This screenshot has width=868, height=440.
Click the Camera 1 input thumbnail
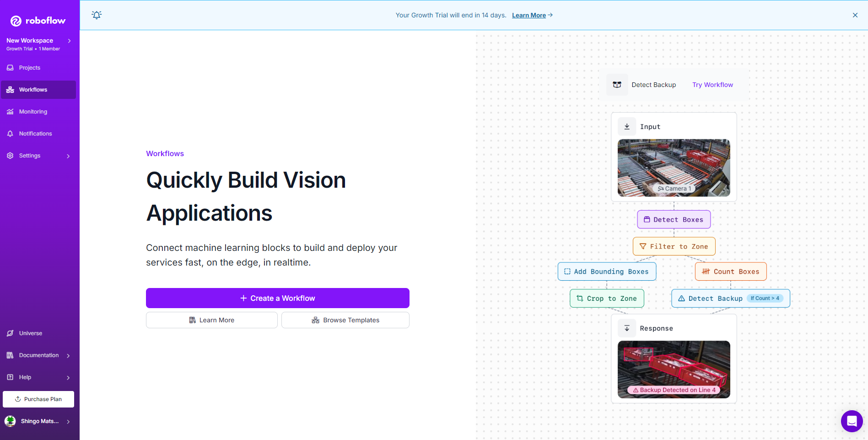tap(674, 168)
